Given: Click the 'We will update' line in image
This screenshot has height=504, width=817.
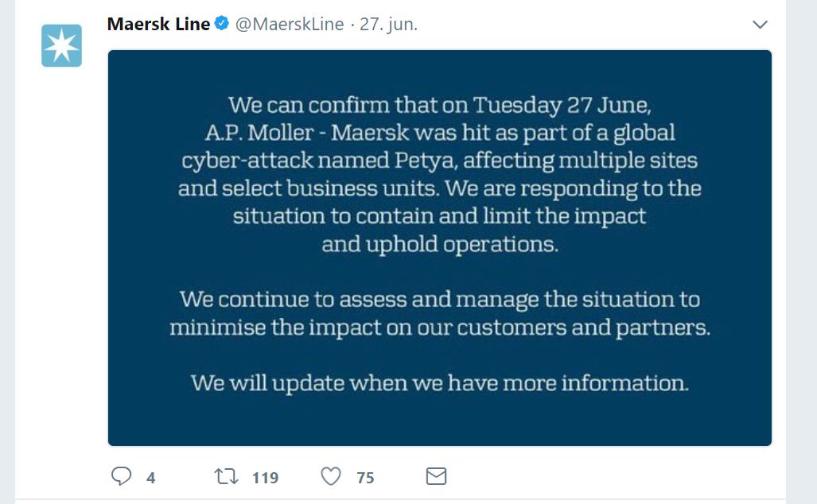Looking at the screenshot, I should click(439, 383).
